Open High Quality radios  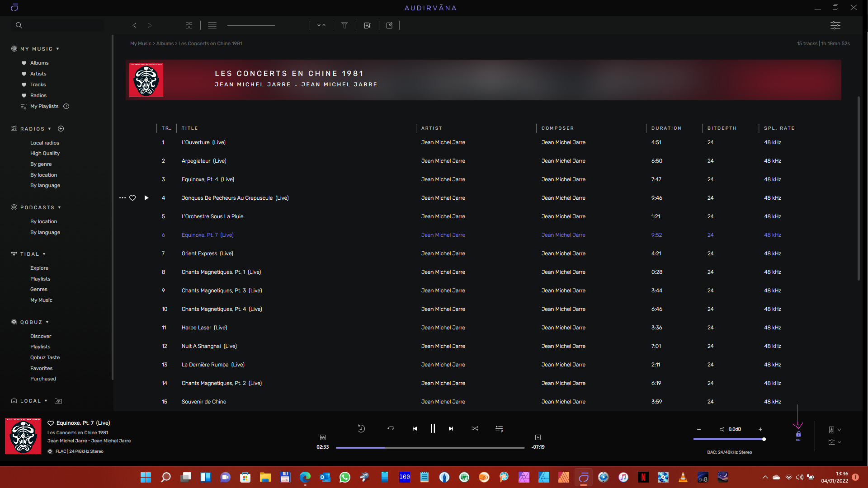pyautogui.click(x=45, y=153)
